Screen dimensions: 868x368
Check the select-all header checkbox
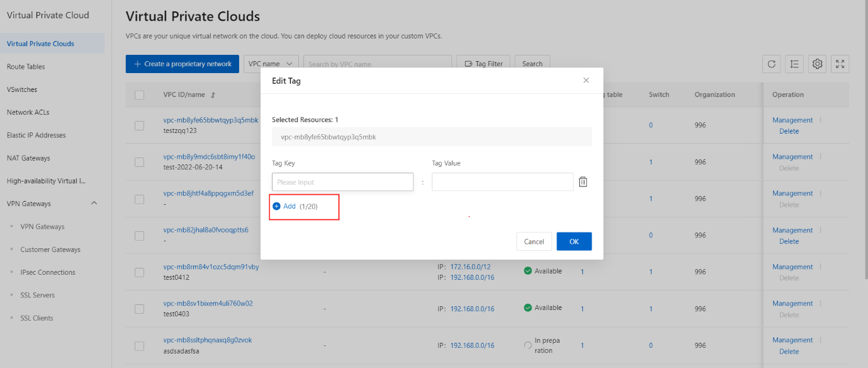(x=140, y=95)
